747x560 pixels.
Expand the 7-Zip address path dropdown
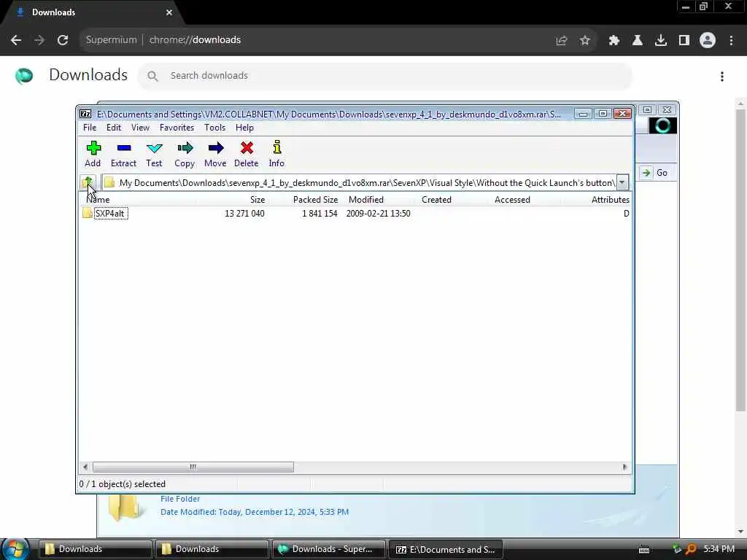pos(622,182)
